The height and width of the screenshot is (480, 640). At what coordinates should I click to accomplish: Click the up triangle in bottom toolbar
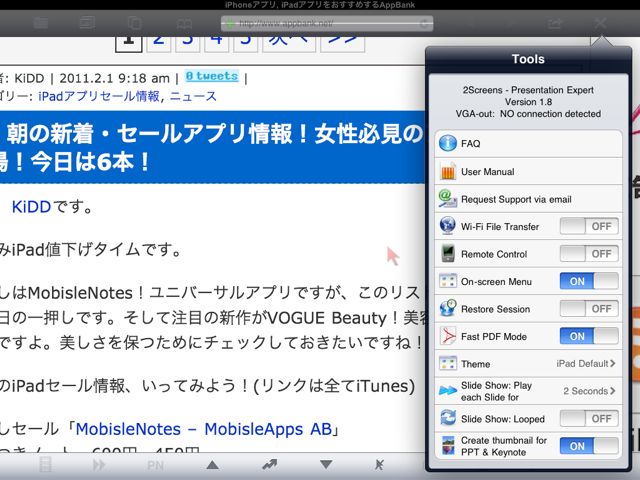(212, 464)
